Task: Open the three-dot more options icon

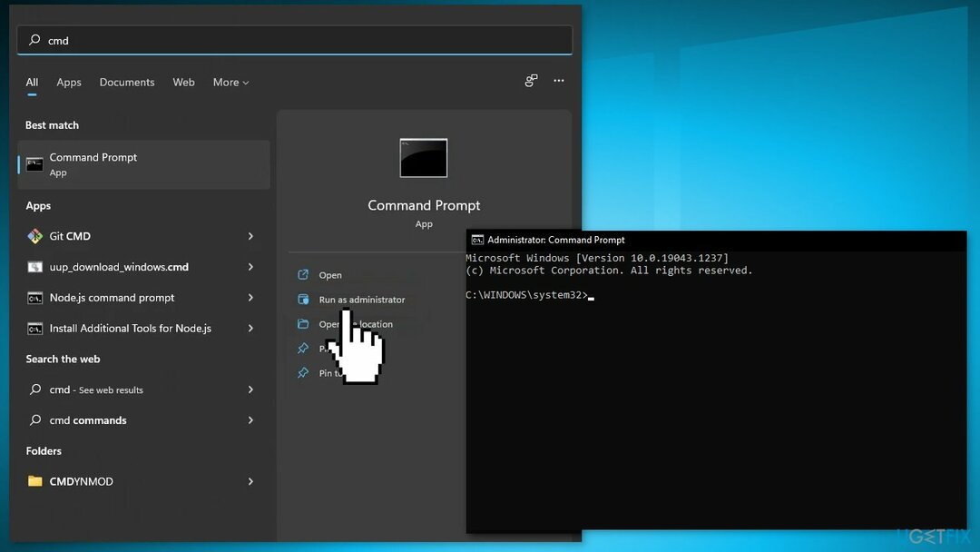Action: pos(559,81)
